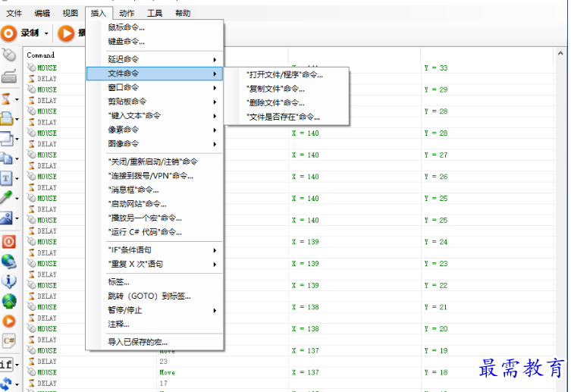Open dropdown arrow next to hourglass icon
The width and height of the screenshot is (571, 392).
(17, 99)
